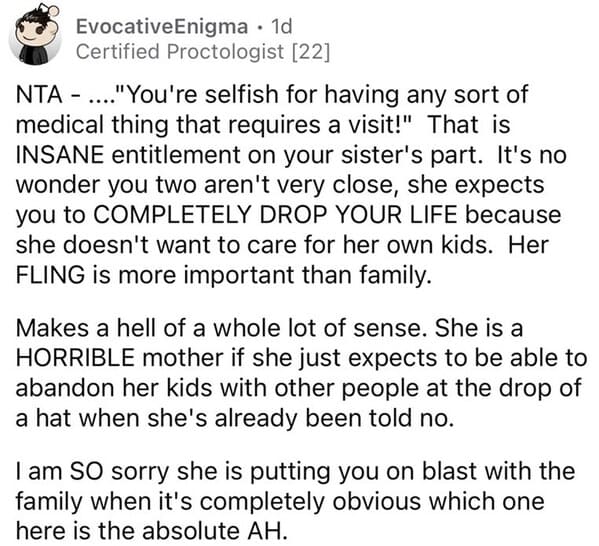Click the capitalized word FLING

pyautogui.click(x=50, y=275)
